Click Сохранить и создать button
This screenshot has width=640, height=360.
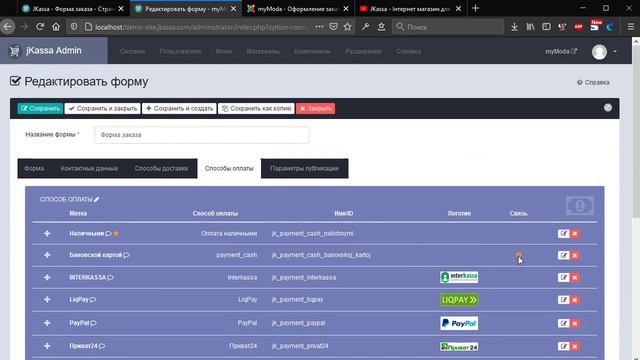tap(179, 109)
